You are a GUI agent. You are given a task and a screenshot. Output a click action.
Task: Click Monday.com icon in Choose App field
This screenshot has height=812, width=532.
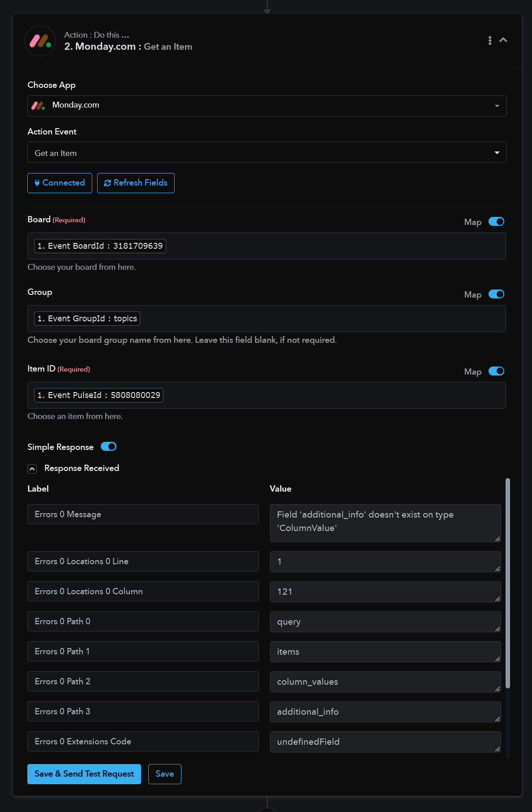38,106
